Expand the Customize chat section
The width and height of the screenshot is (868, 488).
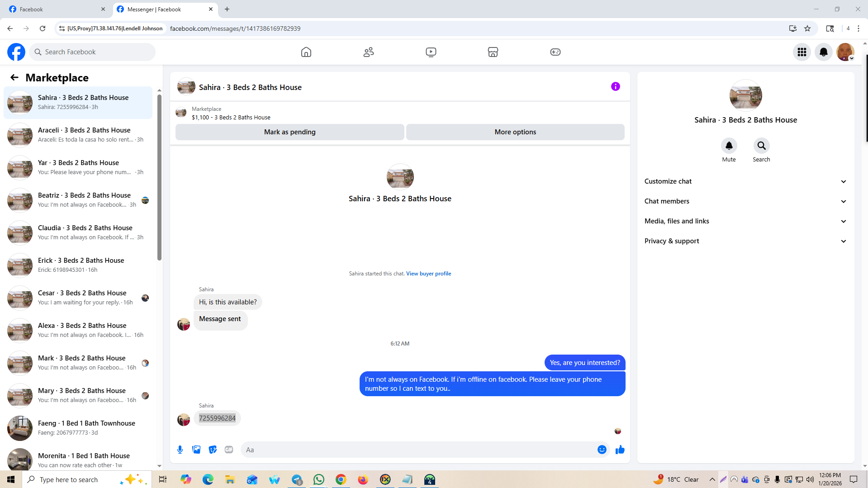[746, 181]
